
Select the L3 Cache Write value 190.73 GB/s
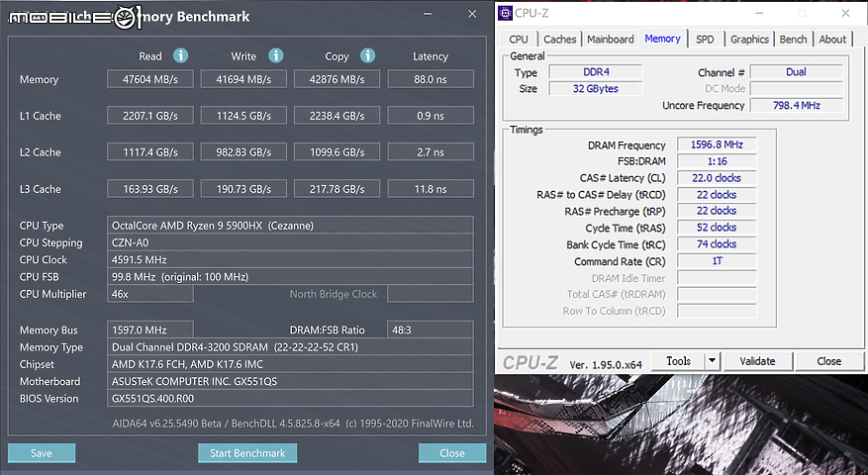tap(243, 189)
